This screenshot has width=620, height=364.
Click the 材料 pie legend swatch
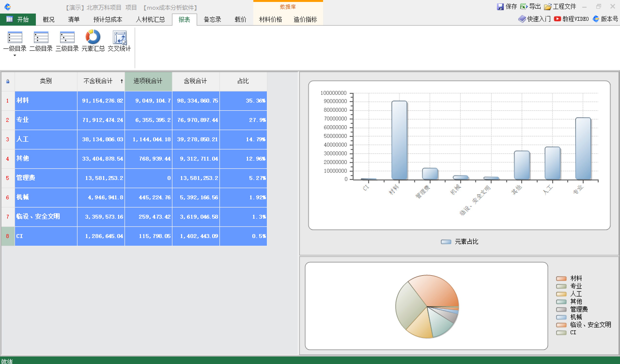point(561,278)
